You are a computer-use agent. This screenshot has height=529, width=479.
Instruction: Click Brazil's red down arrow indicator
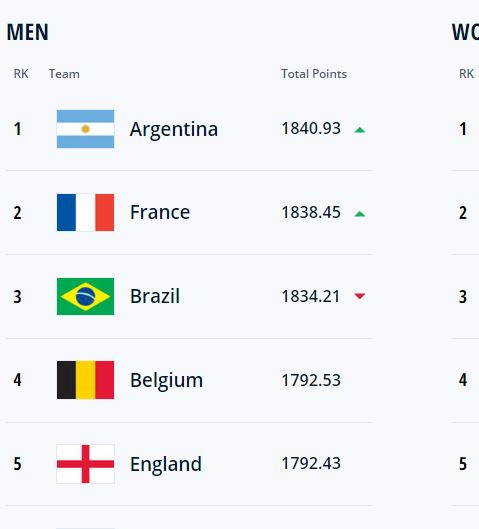tap(360, 296)
